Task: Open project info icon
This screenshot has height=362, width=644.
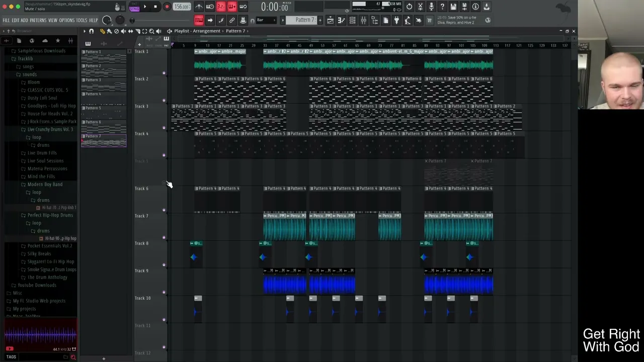Action: coord(476,7)
